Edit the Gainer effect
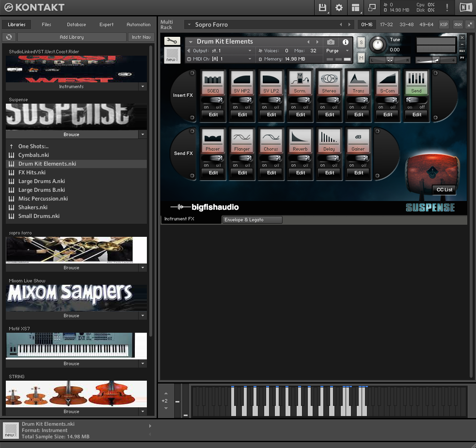Screen dimensions: 476x448 (x=359, y=173)
